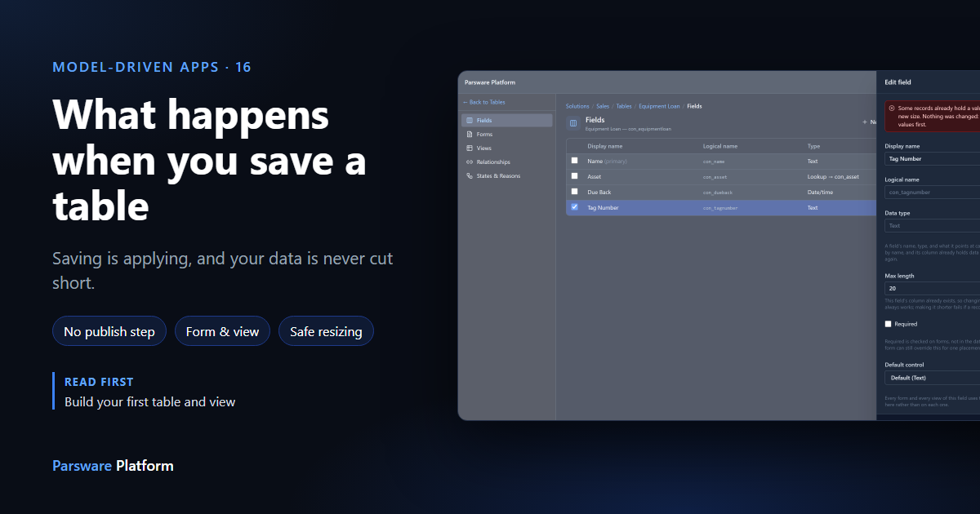This screenshot has width=980, height=514.
Task: Click the 'Form & view' tag
Action: coord(222,331)
